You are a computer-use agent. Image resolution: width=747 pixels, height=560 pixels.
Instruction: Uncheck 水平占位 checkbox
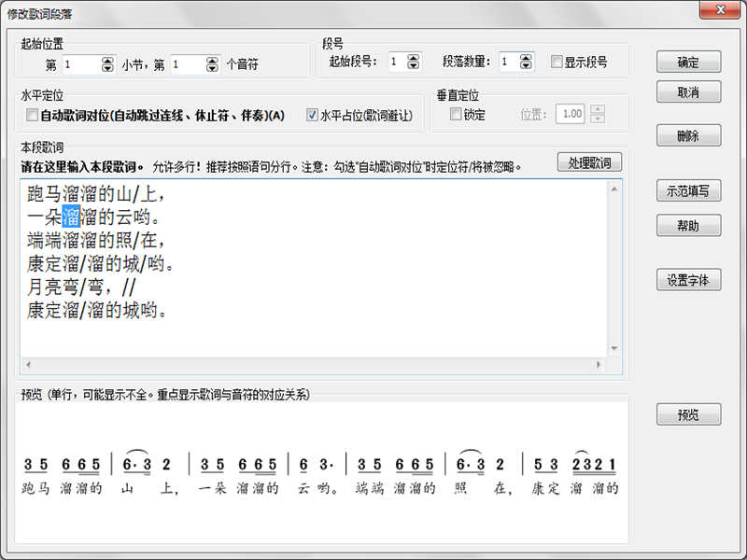[313, 116]
